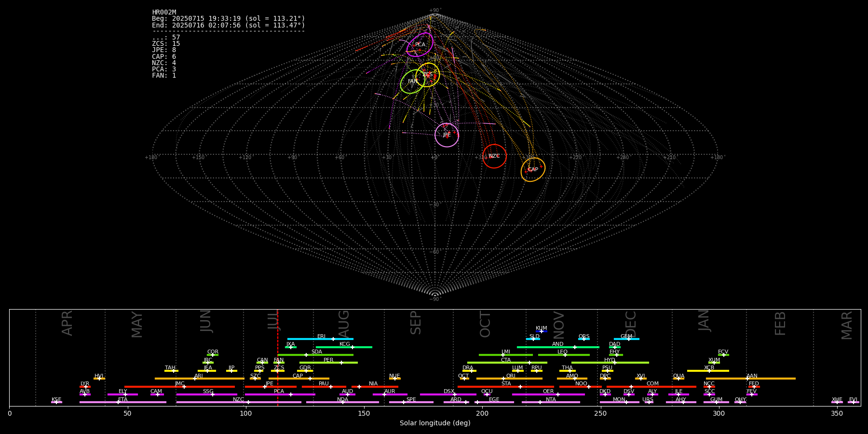The height and width of the screenshot is (434, 868).
Task: Click the AUG month label in timeline
Action: 344,324
